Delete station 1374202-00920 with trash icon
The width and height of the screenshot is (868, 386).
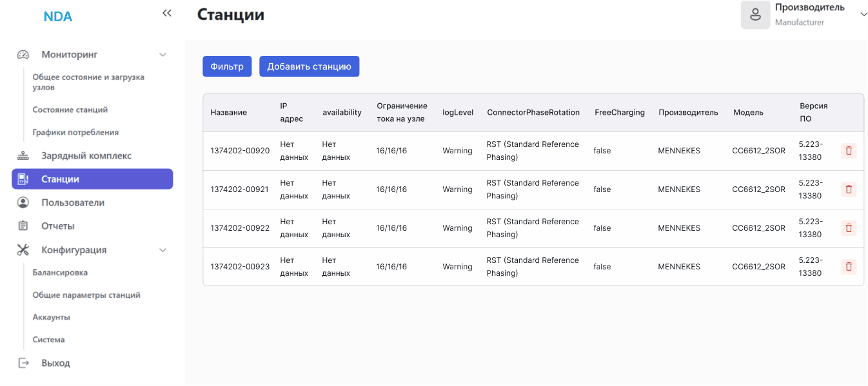849,151
